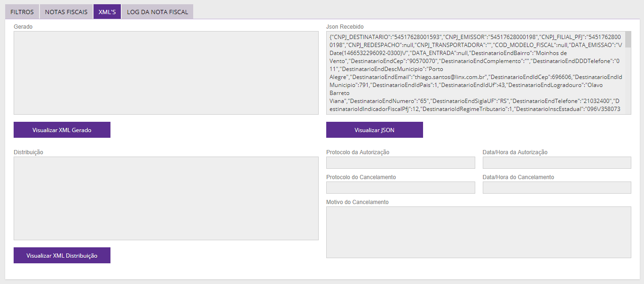
Task: Click inside the Distribuição text area
Action: 166,198
